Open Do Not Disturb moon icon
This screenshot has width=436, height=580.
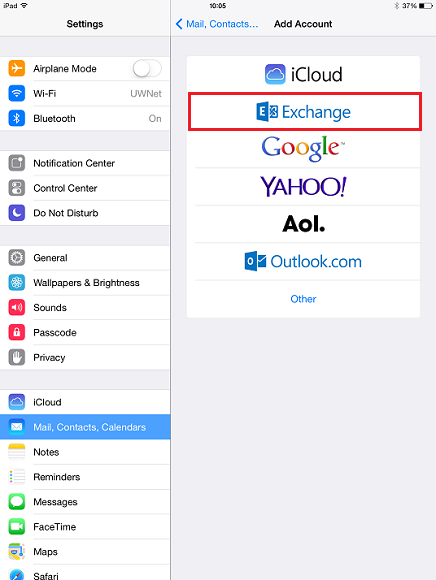coord(17,213)
